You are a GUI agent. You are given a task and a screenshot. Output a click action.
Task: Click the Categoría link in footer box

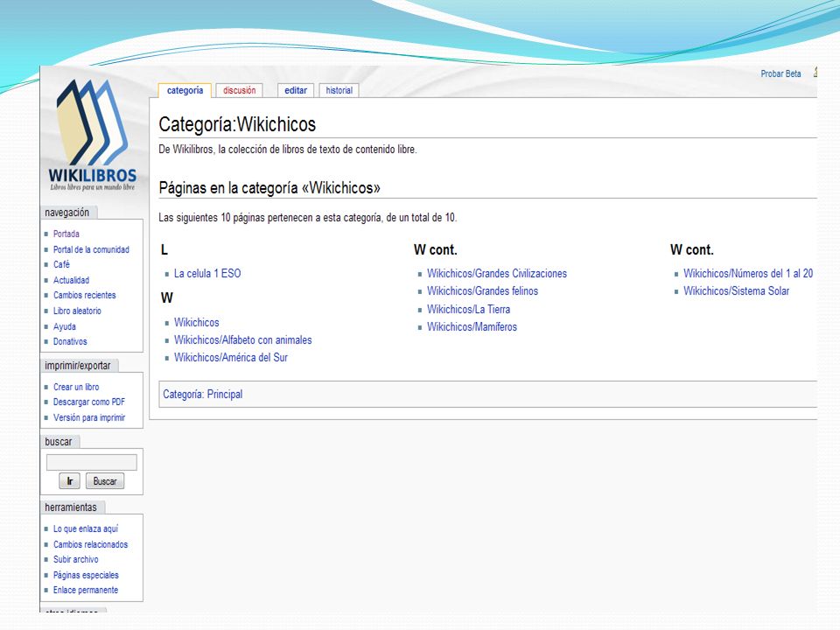pyautogui.click(x=183, y=395)
